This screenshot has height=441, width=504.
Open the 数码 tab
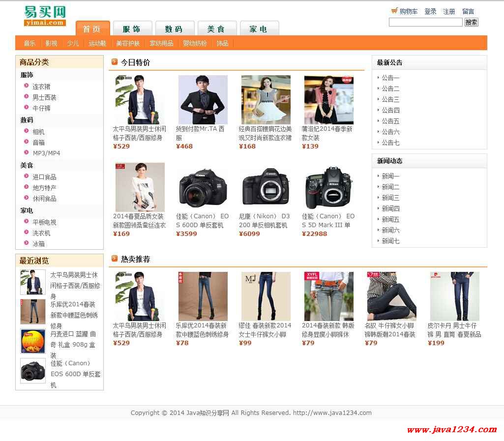click(175, 29)
